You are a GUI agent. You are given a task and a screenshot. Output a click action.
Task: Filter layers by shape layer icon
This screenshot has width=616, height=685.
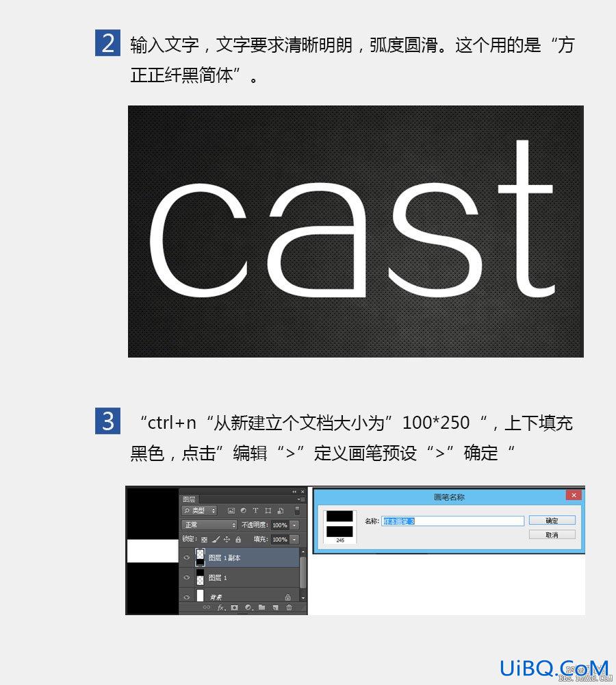pos(268,510)
